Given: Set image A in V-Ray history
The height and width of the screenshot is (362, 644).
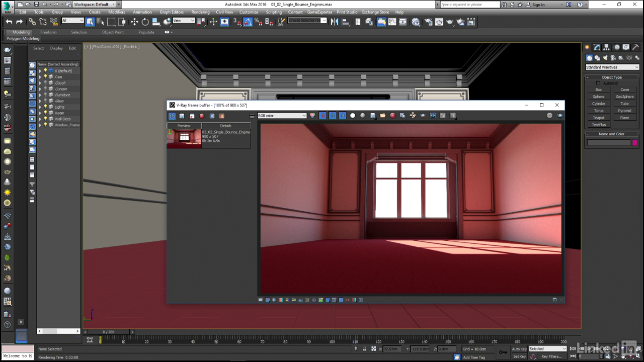Looking at the screenshot, I should pos(212,116).
